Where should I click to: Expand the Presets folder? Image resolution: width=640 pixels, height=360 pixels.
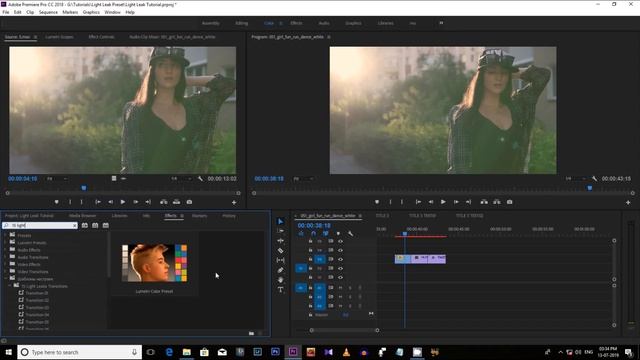[5, 235]
